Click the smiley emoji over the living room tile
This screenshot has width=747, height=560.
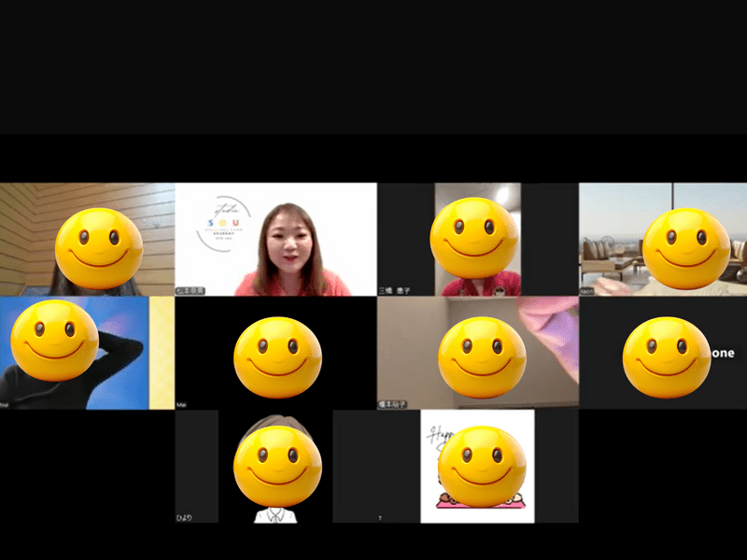[686, 247]
